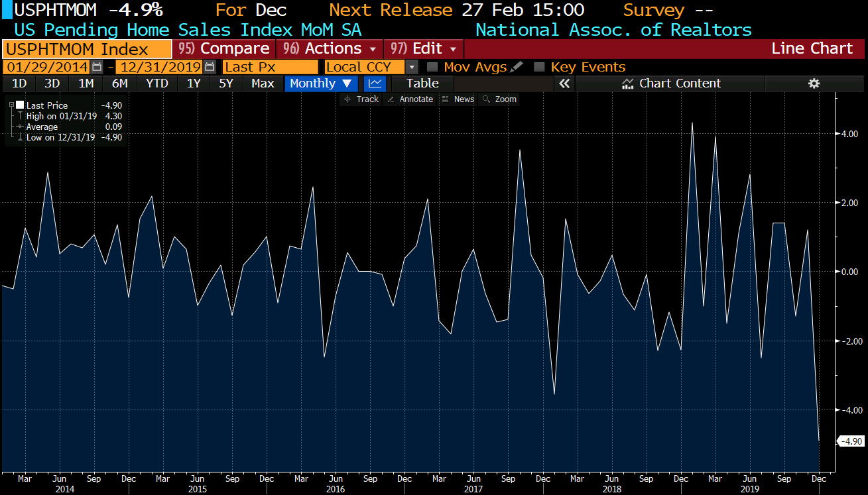This screenshot has height=495, width=868.
Task: Activate the Zoom tool
Action: point(499,99)
